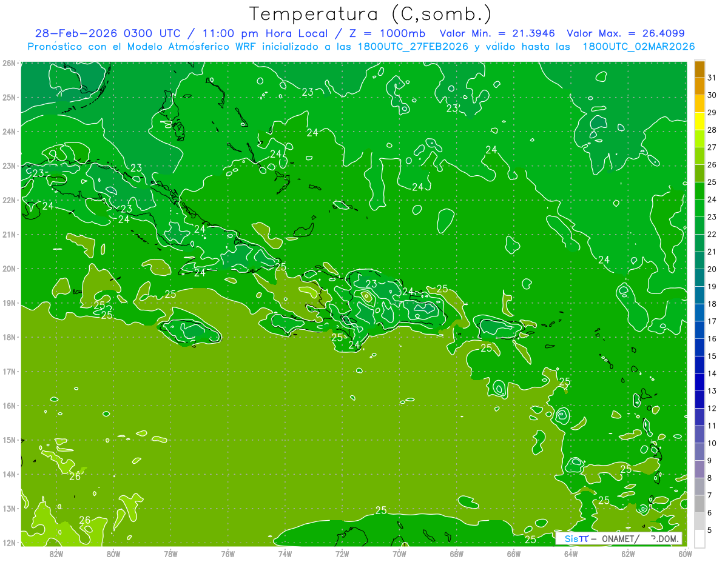Click the "68W" longitude axis label
Image resolution: width=728 pixels, height=562 pixels.
[x=456, y=554]
